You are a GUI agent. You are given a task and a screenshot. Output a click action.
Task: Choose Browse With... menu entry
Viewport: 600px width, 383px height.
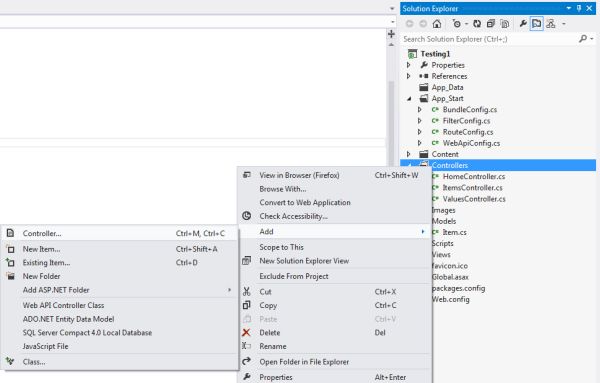point(335,189)
